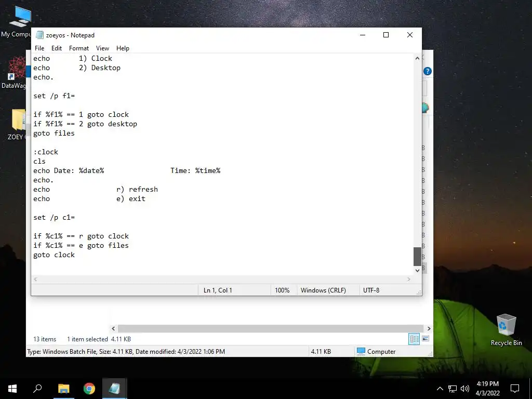Open the Help menu in Notepad
This screenshot has width=532, height=399.
click(x=123, y=48)
